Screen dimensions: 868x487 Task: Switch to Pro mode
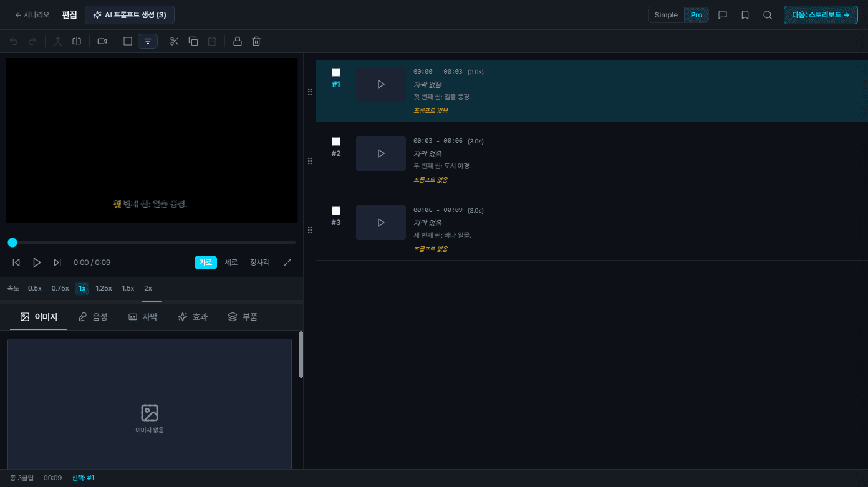click(697, 15)
